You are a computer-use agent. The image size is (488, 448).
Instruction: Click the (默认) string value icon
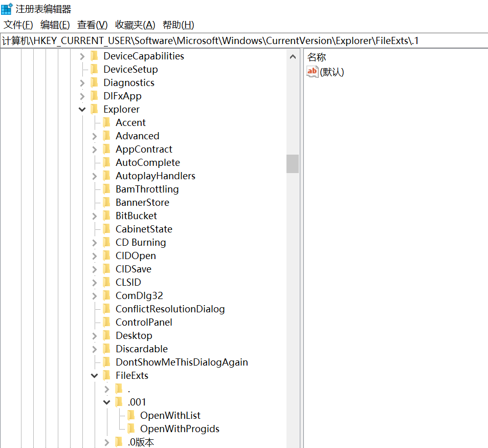[x=313, y=72]
